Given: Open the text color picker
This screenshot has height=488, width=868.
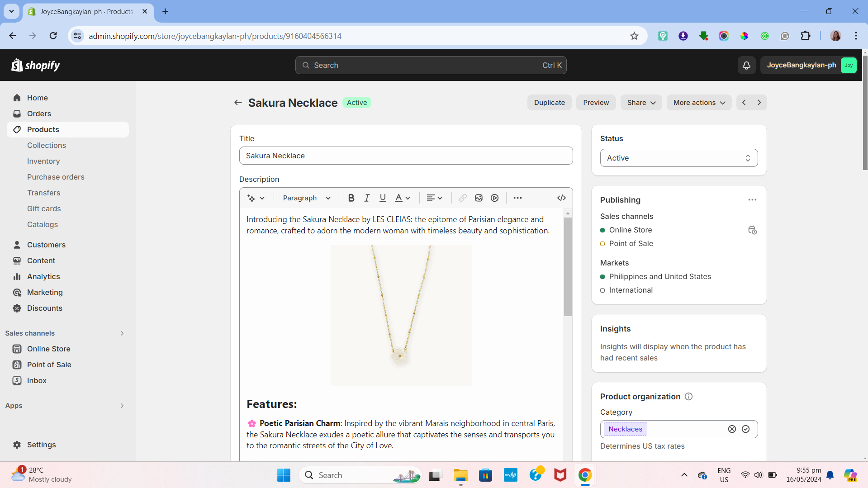Looking at the screenshot, I should click(403, 198).
